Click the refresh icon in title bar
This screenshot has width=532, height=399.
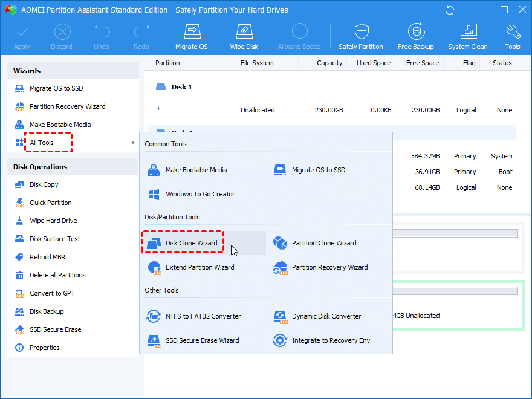coord(449,10)
